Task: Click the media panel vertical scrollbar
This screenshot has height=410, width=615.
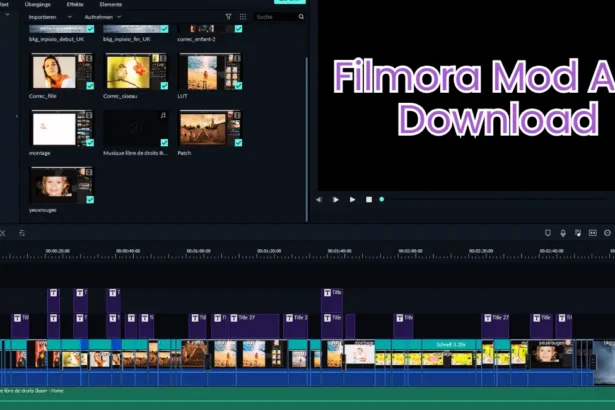Action: (x=307, y=139)
